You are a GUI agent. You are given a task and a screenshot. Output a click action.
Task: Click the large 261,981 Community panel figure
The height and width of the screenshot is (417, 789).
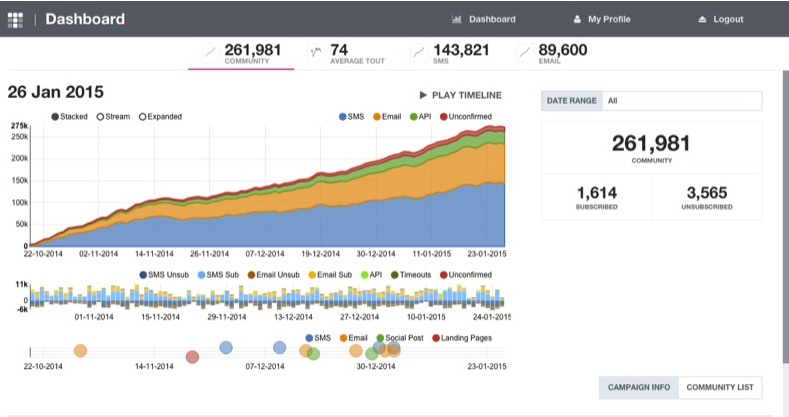point(651,144)
